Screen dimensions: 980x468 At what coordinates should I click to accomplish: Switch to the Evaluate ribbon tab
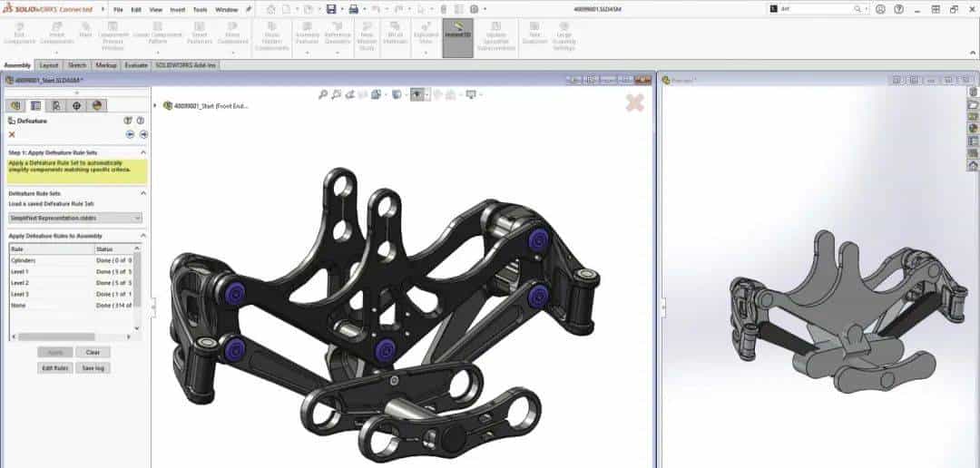tap(136, 65)
